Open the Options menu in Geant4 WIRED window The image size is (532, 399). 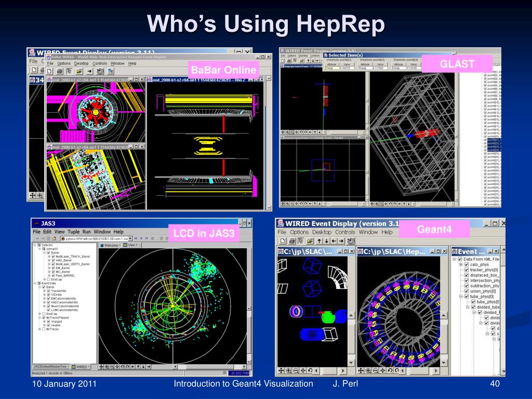click(299, 232)
